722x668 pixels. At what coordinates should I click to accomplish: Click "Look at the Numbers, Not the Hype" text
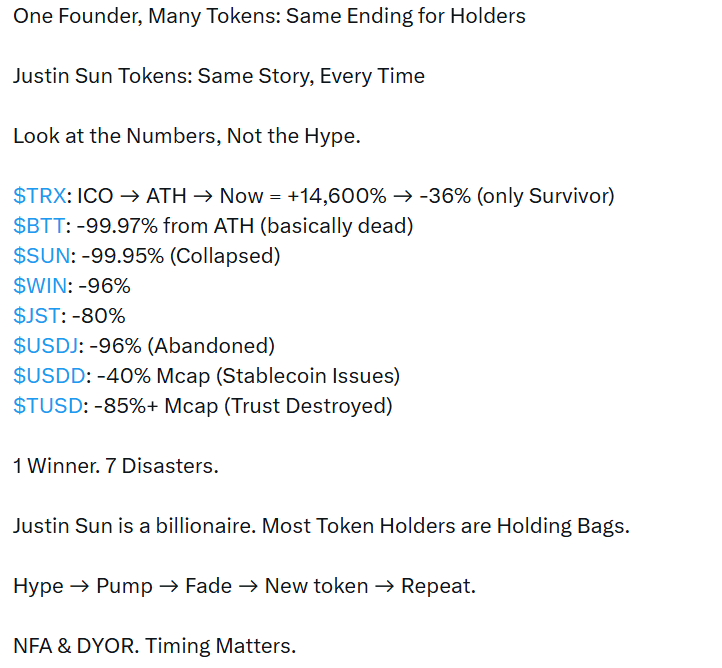click(x=186, y=136)
